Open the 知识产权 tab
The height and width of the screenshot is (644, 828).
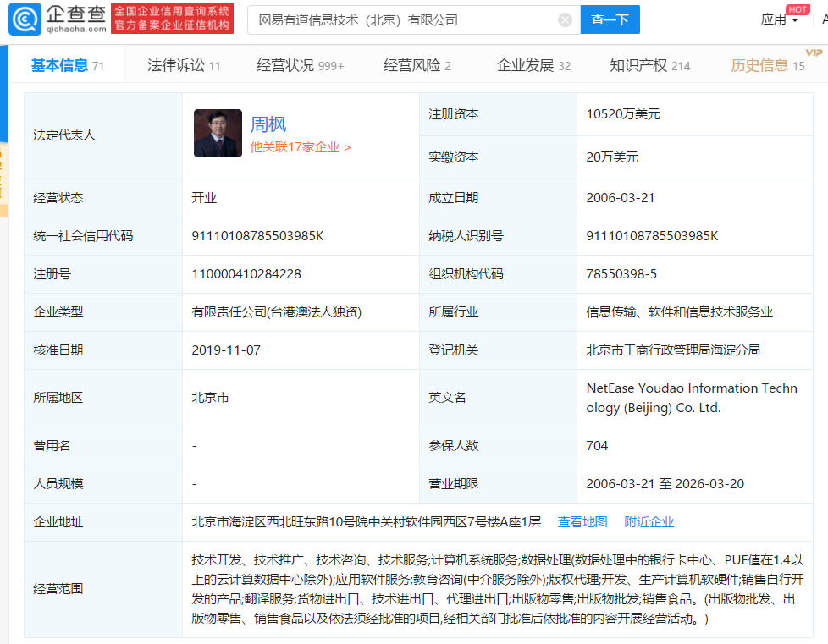[649, 65]
